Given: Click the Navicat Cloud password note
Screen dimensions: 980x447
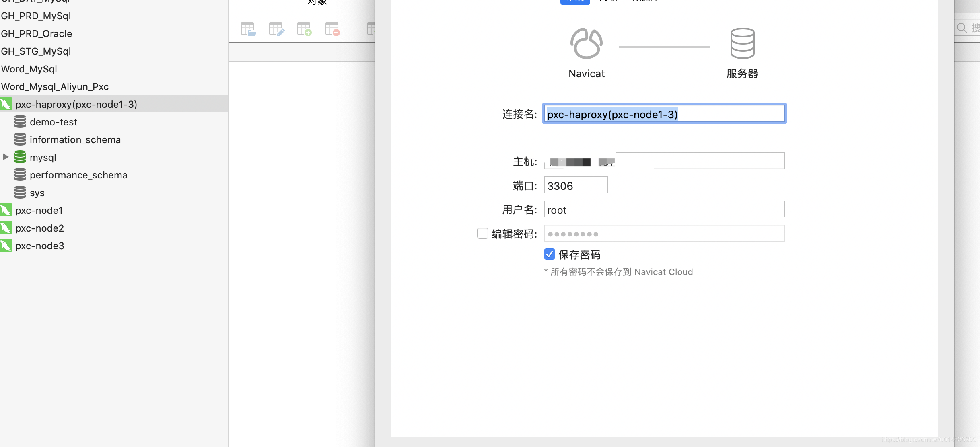Looking at the screenshot, I should (618, 272).
